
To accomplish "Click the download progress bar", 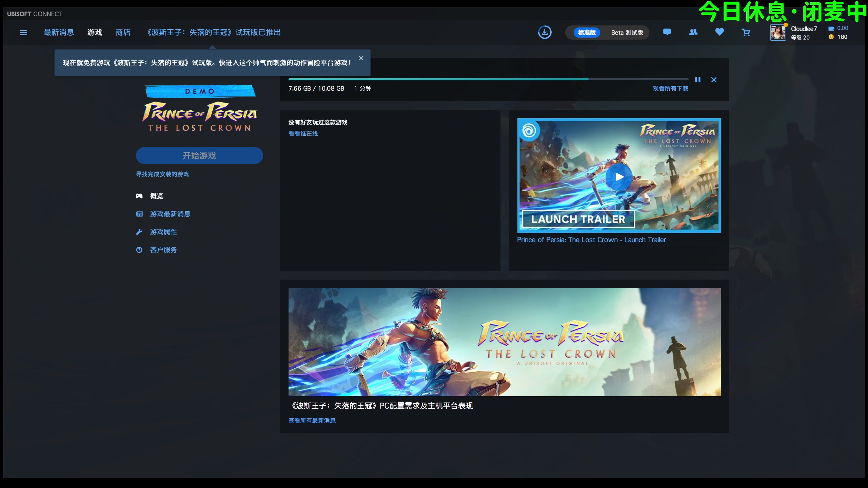I will pos(488,79).
